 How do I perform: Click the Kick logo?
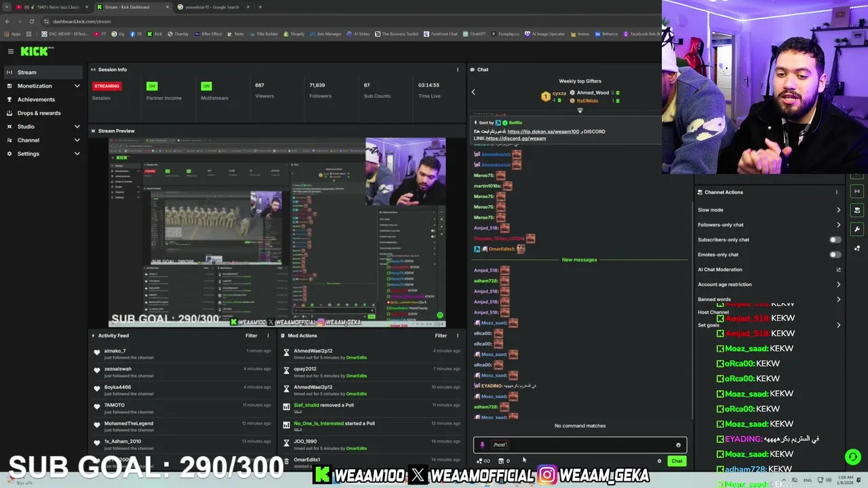point(35,52)
